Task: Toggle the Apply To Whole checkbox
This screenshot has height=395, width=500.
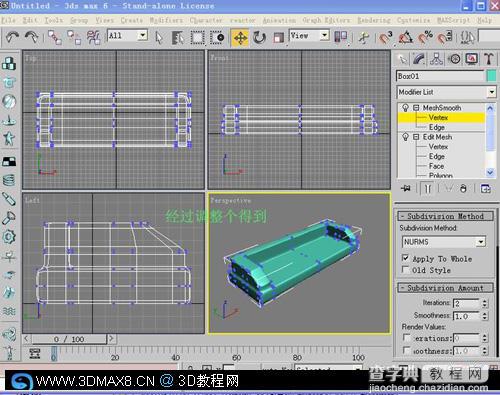Action: click(405, 258)
